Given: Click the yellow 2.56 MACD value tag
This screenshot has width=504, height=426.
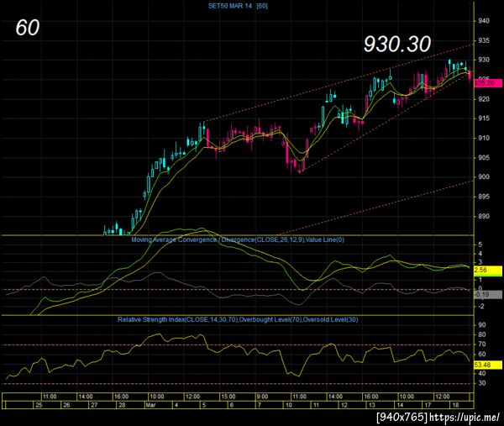Looking at the screenshot, I should coord(488,271).
